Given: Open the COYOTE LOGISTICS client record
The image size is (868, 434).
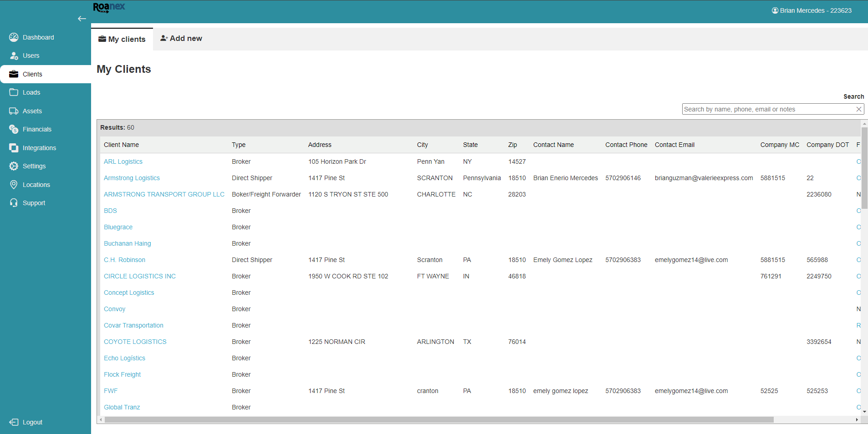Looking at the screenshot, I should point(135,342).
